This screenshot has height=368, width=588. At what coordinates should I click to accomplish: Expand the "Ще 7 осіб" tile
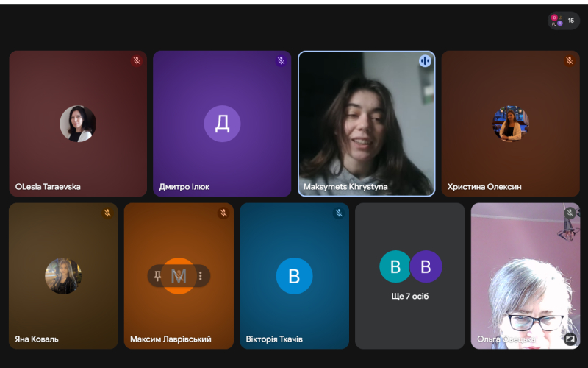410,276
